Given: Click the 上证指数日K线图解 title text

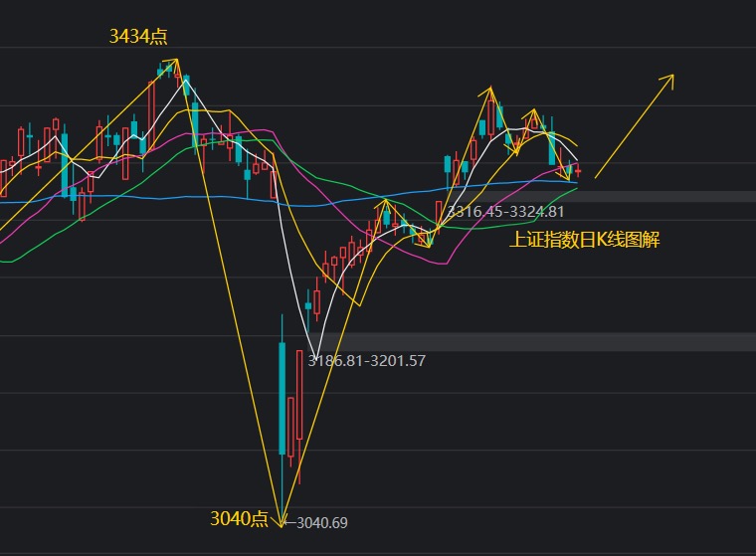Looking at the screenshot, I should [584, 240].
